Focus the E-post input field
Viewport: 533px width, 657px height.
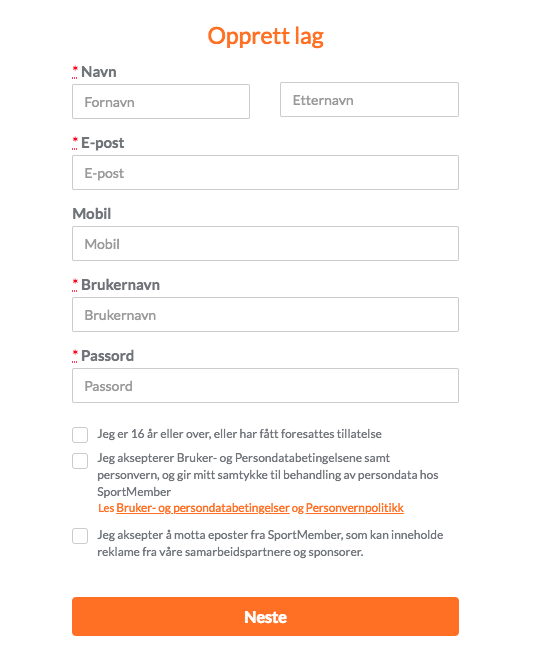265,173
